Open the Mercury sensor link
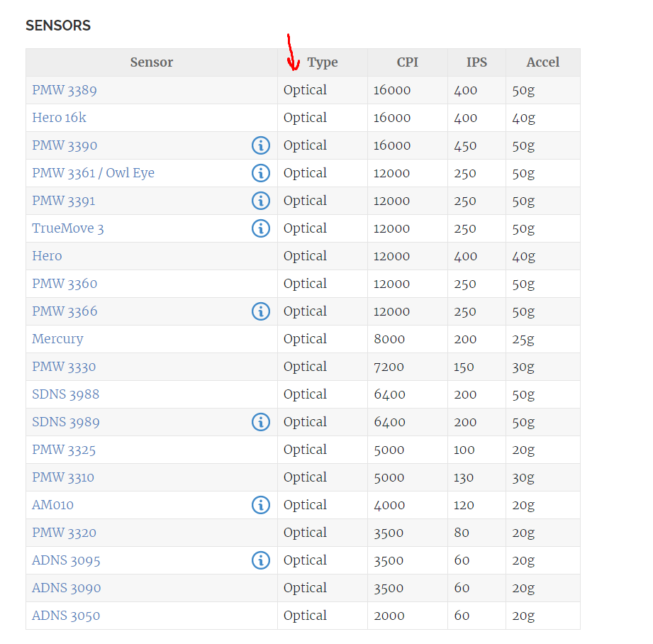The height and width of the screenshot is (644, 653). [57, 339]
